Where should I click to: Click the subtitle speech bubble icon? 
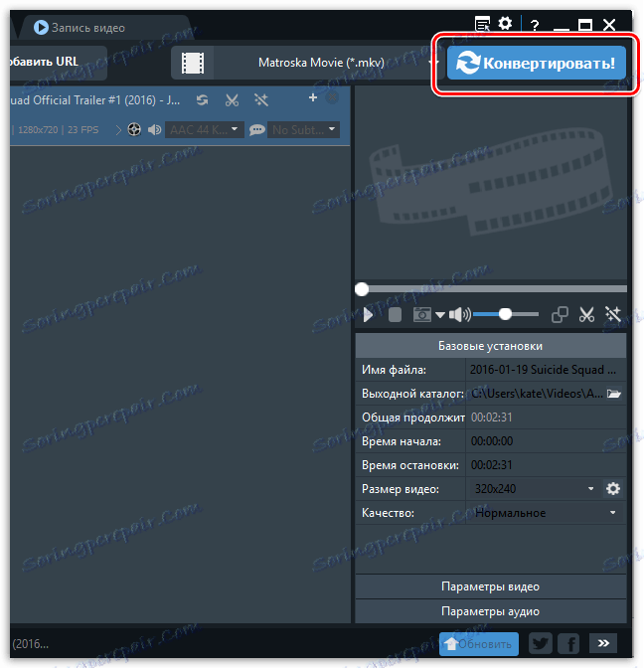(x=256, y=129)
